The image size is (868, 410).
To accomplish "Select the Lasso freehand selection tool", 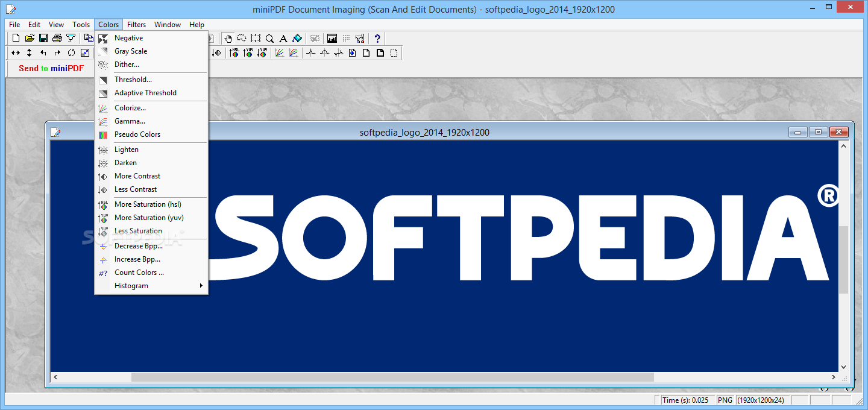I will coord(242,38).
